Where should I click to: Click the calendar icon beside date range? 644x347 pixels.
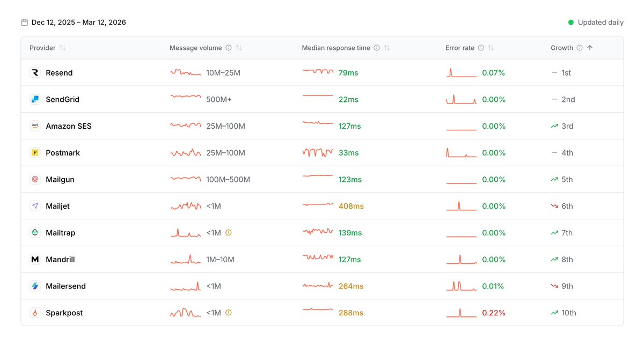(24, 23)
